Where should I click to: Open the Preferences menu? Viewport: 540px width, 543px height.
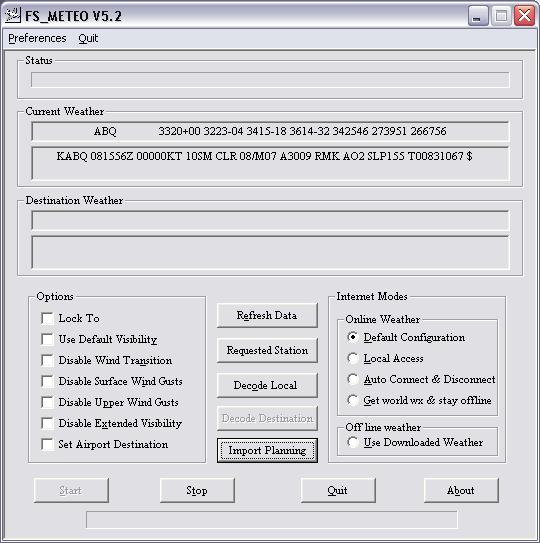point(37,38)
